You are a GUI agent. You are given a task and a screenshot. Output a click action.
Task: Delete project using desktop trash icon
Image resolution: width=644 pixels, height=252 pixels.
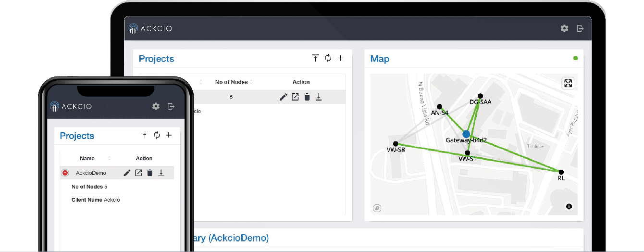307,97
